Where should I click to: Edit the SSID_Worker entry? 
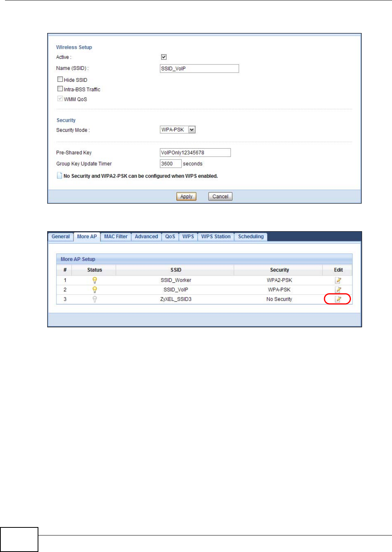point(338,280)
